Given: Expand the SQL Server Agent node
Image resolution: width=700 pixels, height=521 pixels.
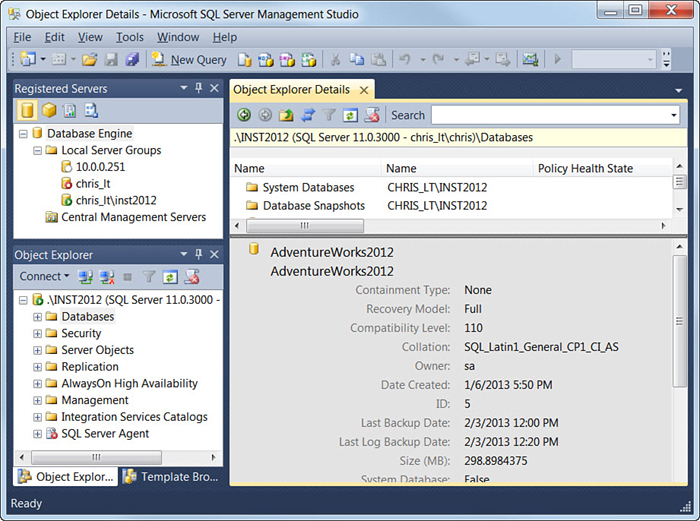Looking at the screenshot, I should (38, 434).
